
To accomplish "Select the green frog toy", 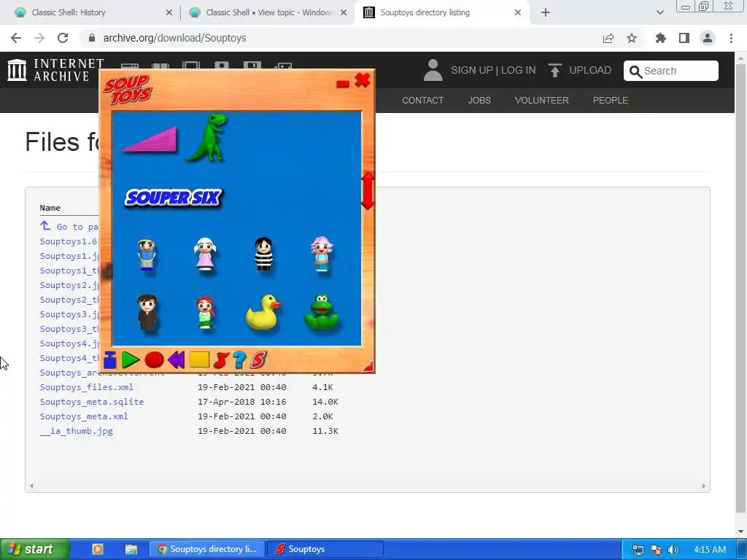I will pos(322,312).
